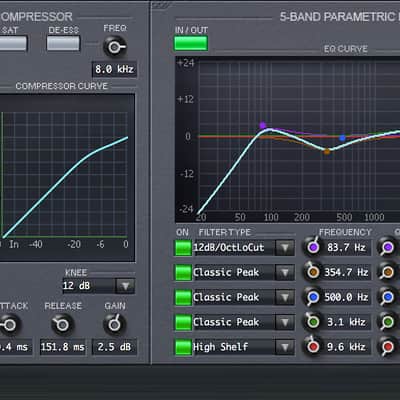Image resolution: width=400 pixels, height=400 pixels.
Task: Toggle the EQ IN / OUT button
Action: pyautogui.click(x=191, y=43)
